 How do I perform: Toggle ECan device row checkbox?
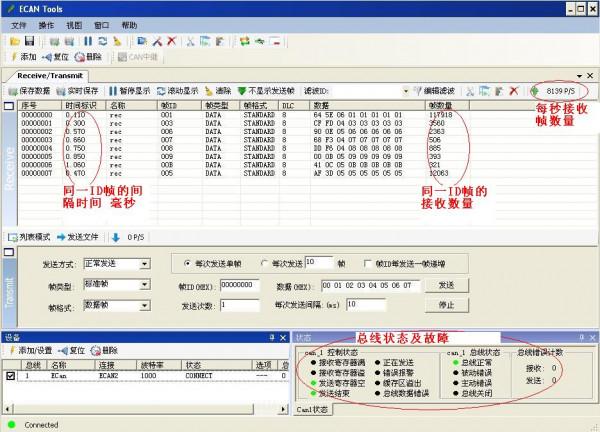click(x=11, y=377)
